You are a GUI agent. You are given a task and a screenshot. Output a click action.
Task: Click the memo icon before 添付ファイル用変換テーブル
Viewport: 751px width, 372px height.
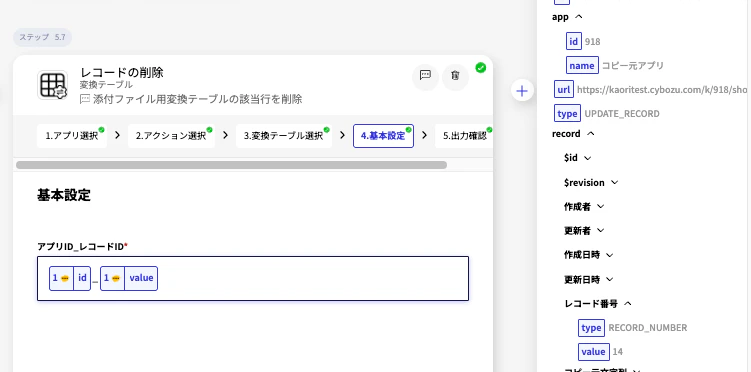click(85, 100)
